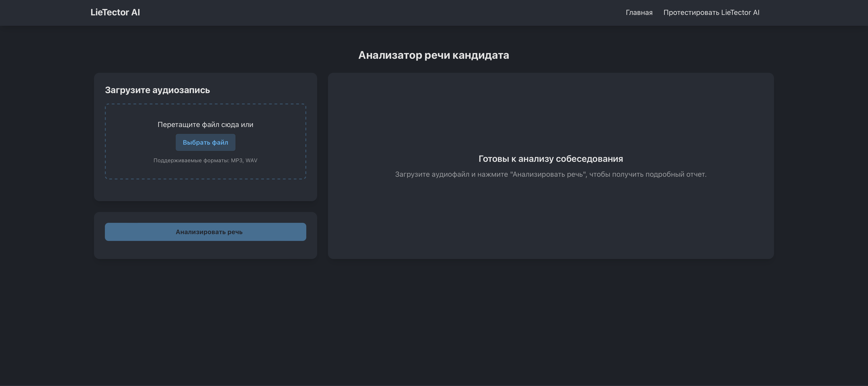Viewport: 868px width, 386px height.
Task: Click quoted "Анализировать речь" in the description
Action: (548, 174)
